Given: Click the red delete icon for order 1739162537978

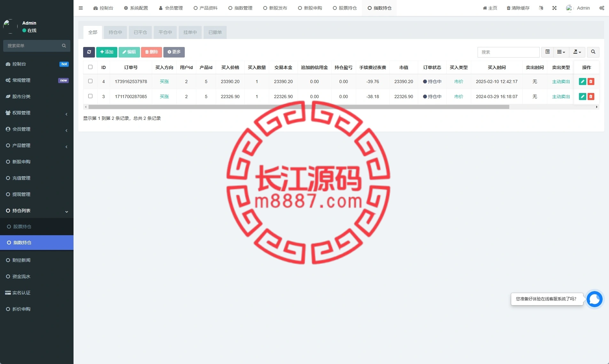Looking at the screenshot, I should (591, 81).
